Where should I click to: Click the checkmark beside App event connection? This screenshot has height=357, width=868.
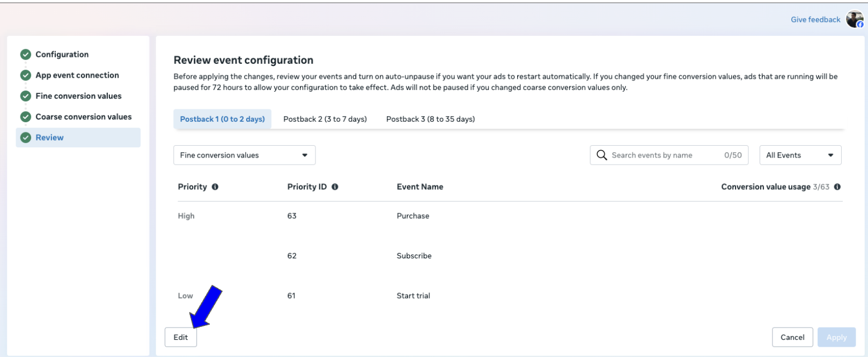click(x=25, y=76)
